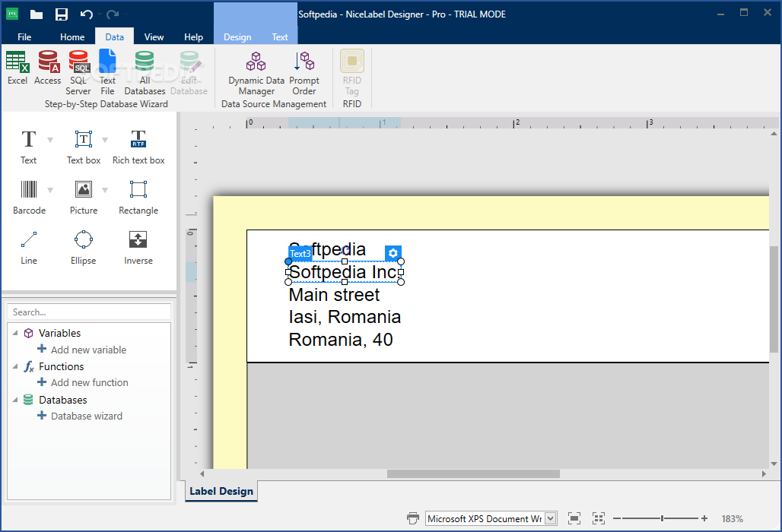Select the Rectangle shape tool
Image resolution: width=782 pixels, height=532 pixels.
(138, 197)
